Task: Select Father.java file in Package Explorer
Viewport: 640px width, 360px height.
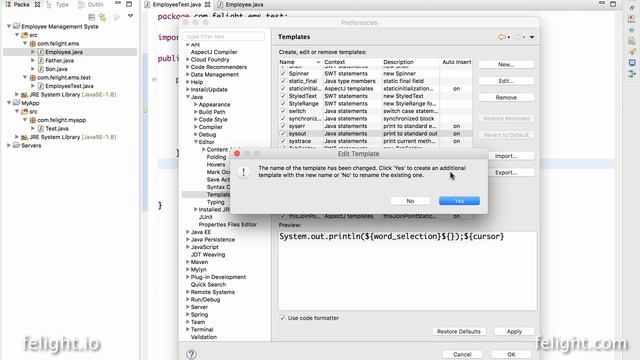Action: click(60, 60)
